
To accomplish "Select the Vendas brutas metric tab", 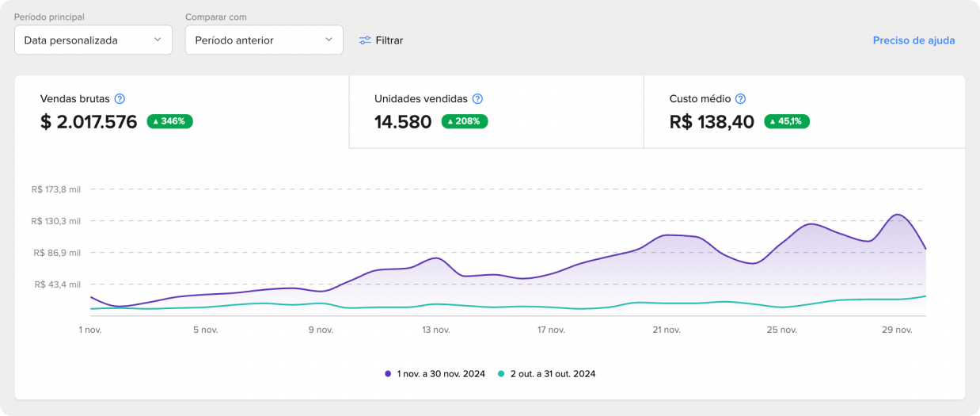I will [182, 112].
